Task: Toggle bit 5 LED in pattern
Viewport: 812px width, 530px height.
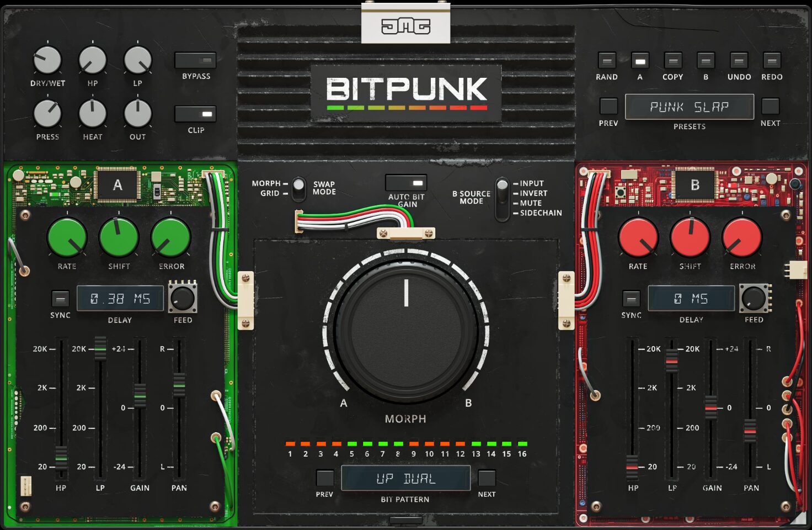Action: pyautogui.click(x=352, y=444)
